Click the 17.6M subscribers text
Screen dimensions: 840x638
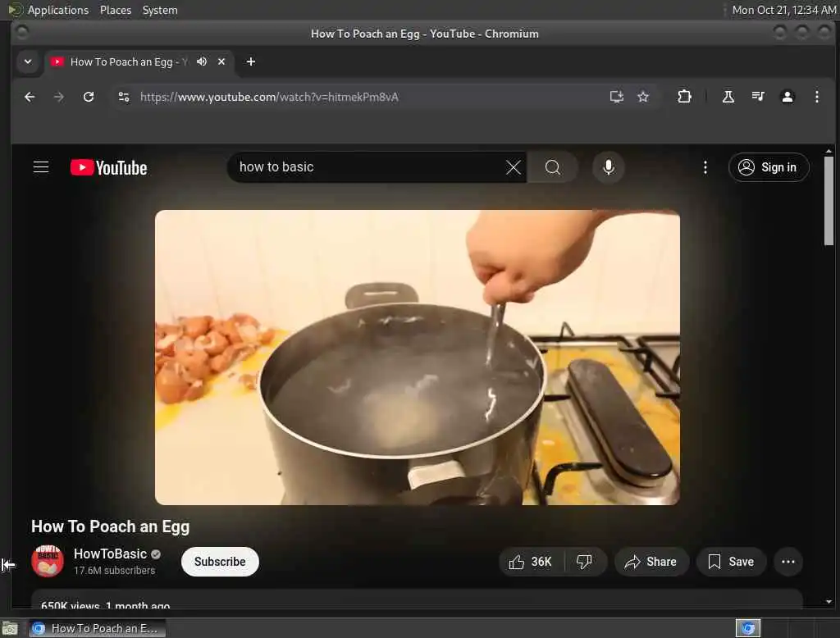[114, 571]
